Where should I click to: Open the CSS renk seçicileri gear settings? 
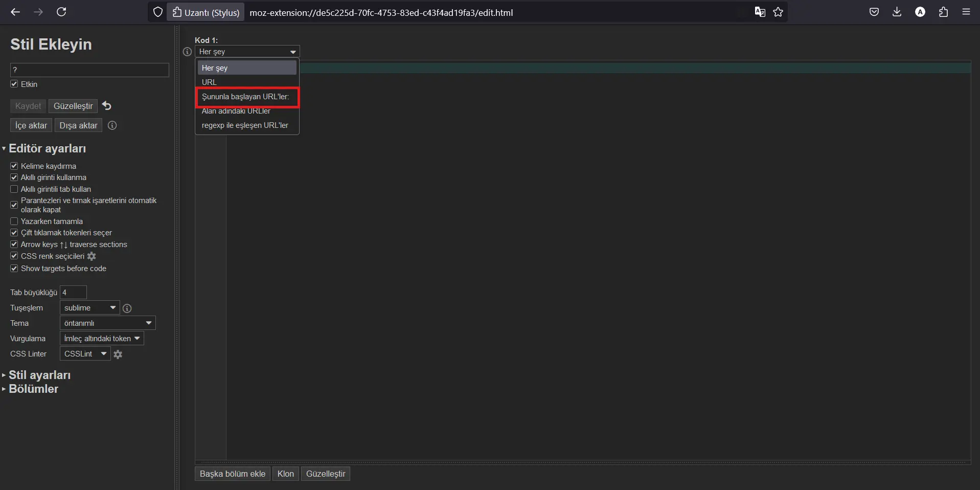click(x=92, y=256)
